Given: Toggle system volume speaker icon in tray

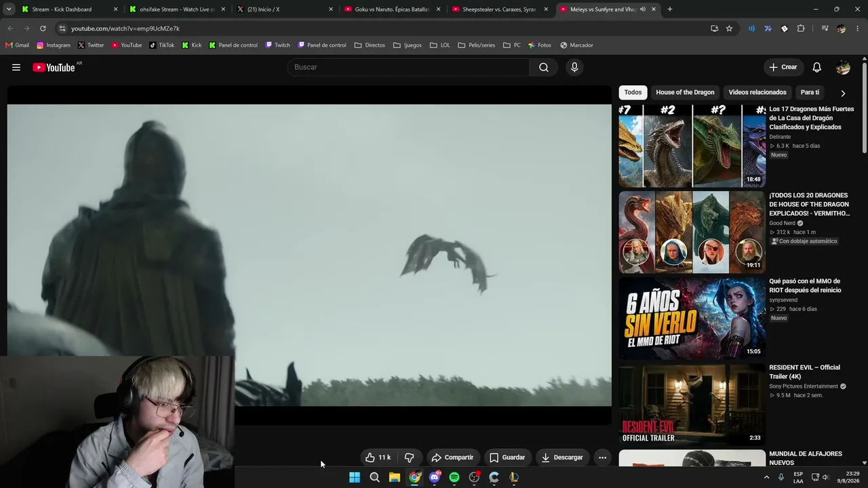Looking at the screenshot, I should point(825,477).
